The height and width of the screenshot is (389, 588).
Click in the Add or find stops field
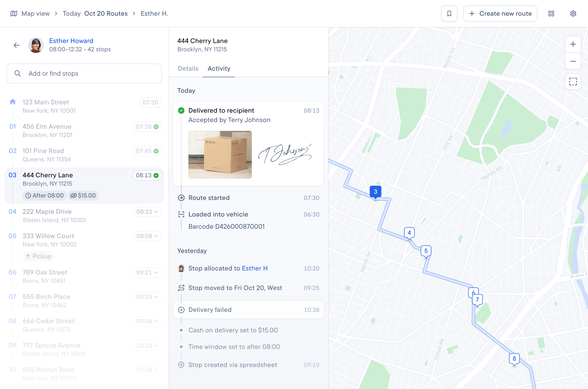(84, 73)
